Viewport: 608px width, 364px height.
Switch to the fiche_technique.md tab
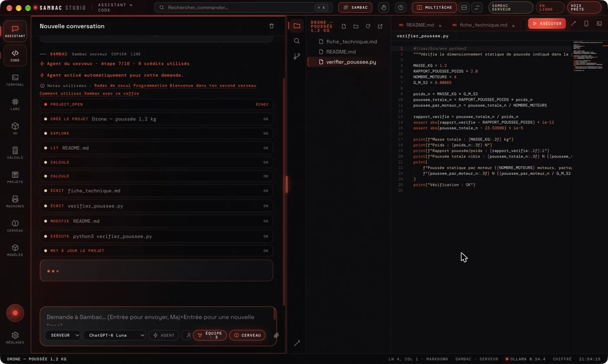pos(483,25)
